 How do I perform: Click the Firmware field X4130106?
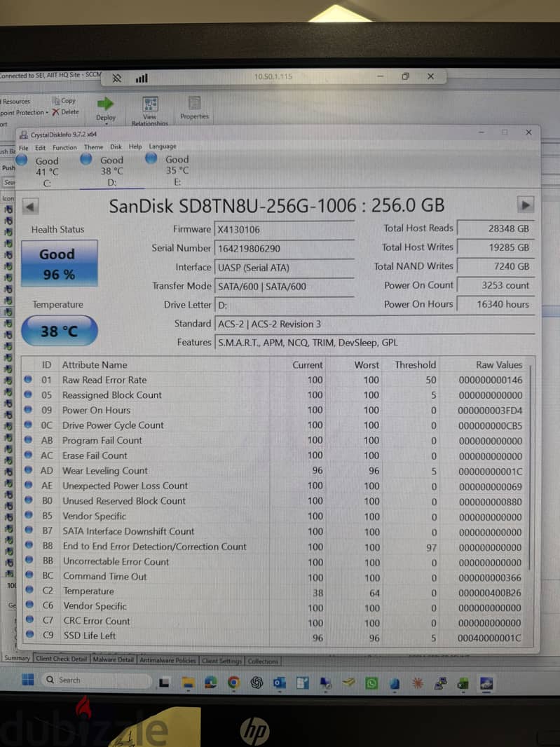click(285, 230)
